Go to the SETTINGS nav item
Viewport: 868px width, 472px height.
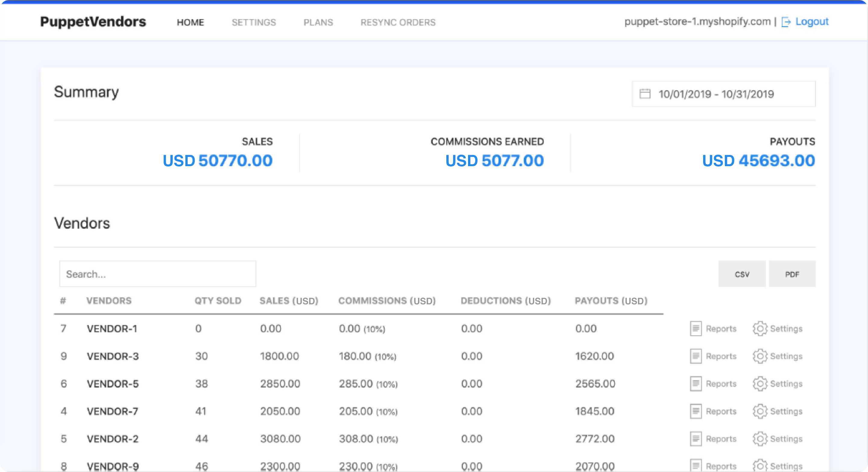(x=254, y=23)
